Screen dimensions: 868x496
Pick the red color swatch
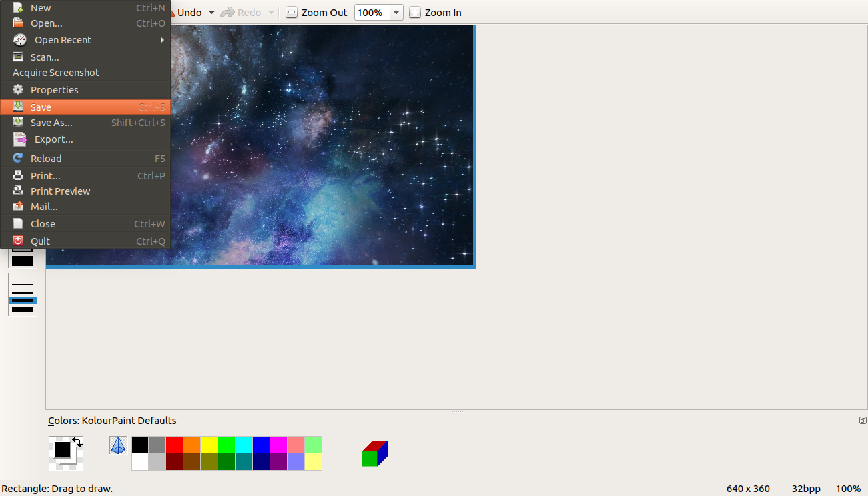175,445
